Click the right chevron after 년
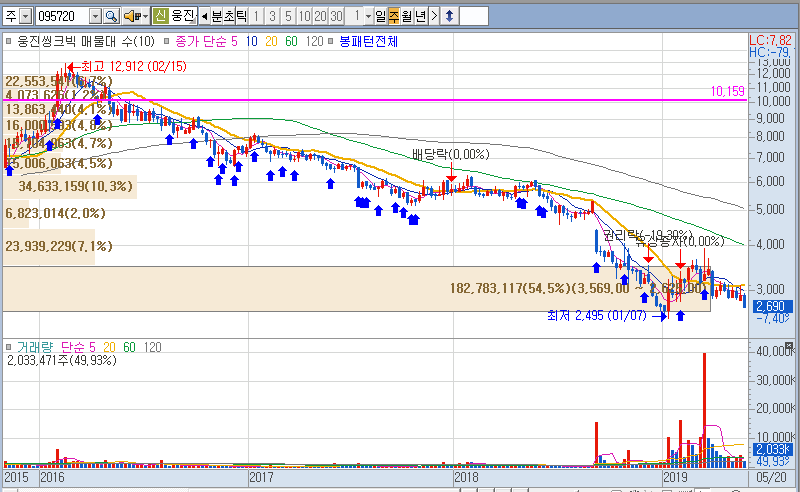The height and width of the screenshot is (492, 800). (x=434, y=16)
